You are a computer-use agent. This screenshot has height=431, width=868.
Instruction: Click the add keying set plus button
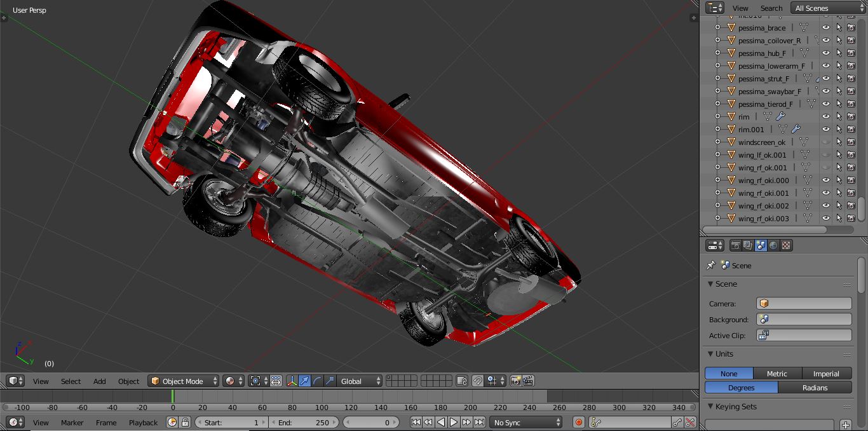coord(845,424)
